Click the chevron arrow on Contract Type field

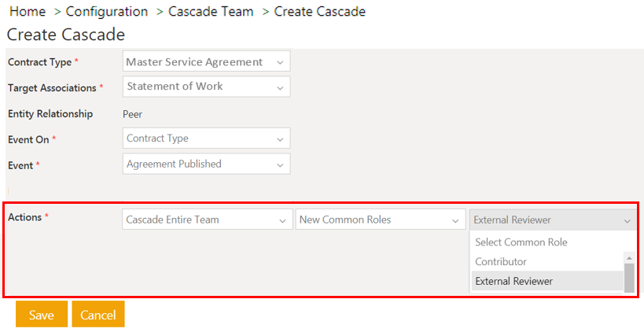(280, 62)
